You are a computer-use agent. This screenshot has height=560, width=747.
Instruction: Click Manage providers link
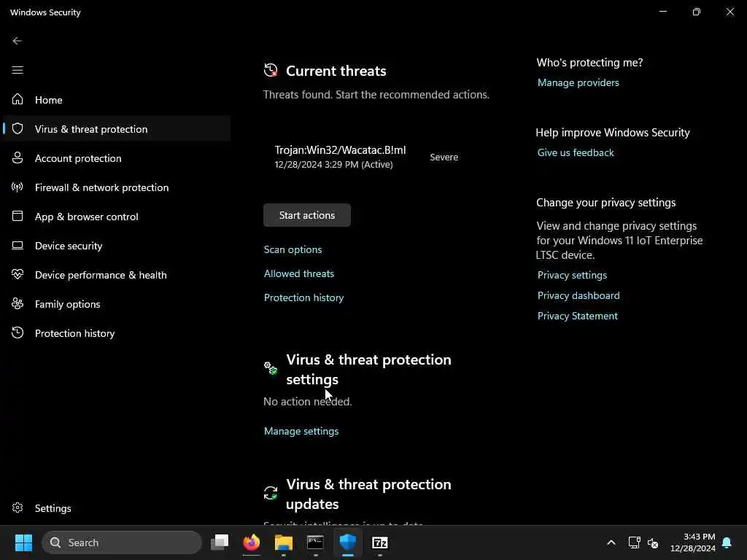[578, 82]
